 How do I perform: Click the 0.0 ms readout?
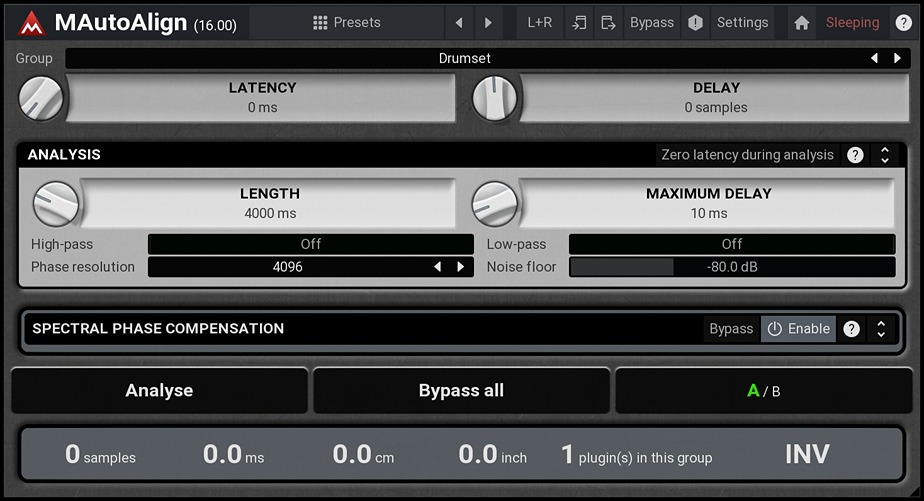pos(233,454)
